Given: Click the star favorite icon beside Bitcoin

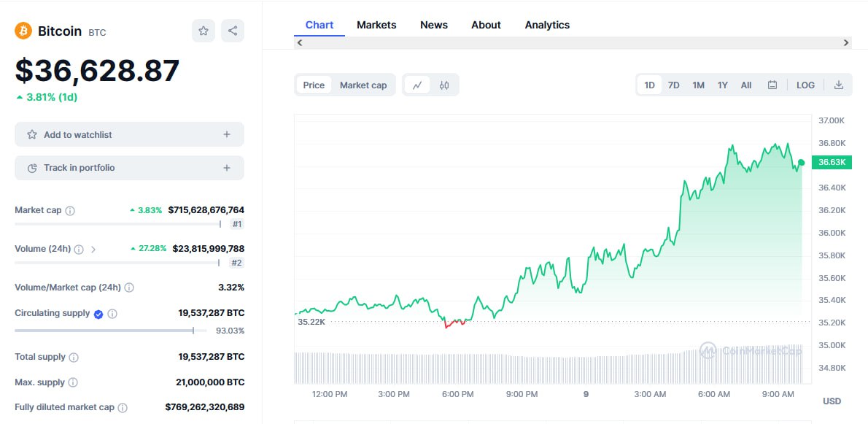Looking at the screenshot, I should tap(204, 31).
